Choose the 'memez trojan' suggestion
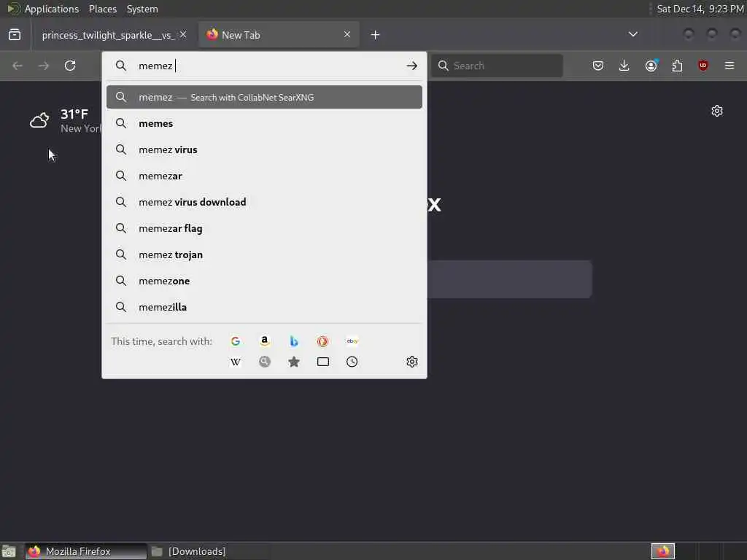Screen dimensions: 747x560 pyautogui.click(x=264, y=254)
